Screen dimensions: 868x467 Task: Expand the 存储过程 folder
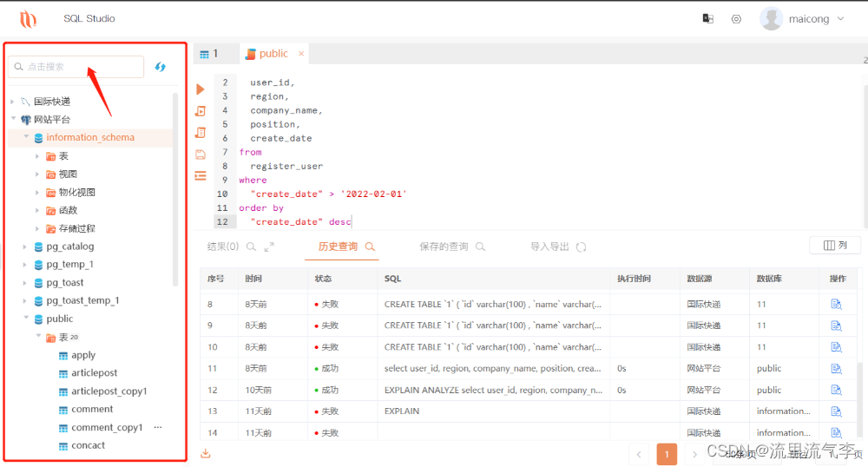pos(37,228)
